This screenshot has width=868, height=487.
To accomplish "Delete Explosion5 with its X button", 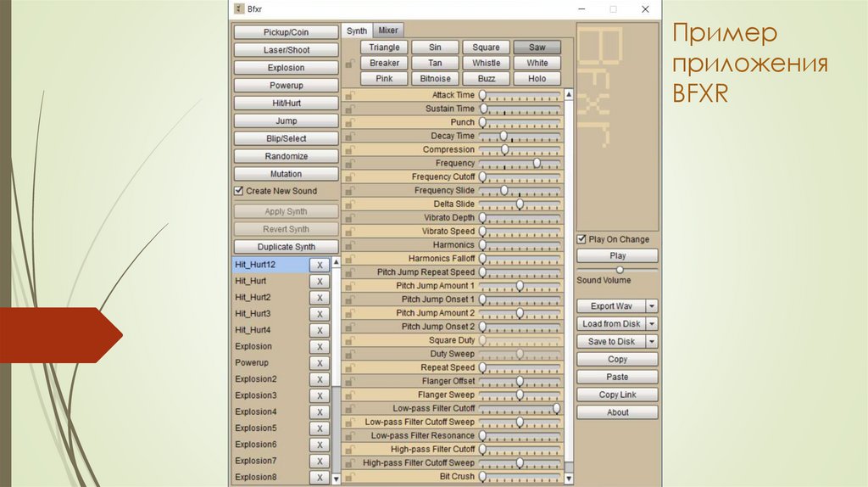I will (320, 428).
